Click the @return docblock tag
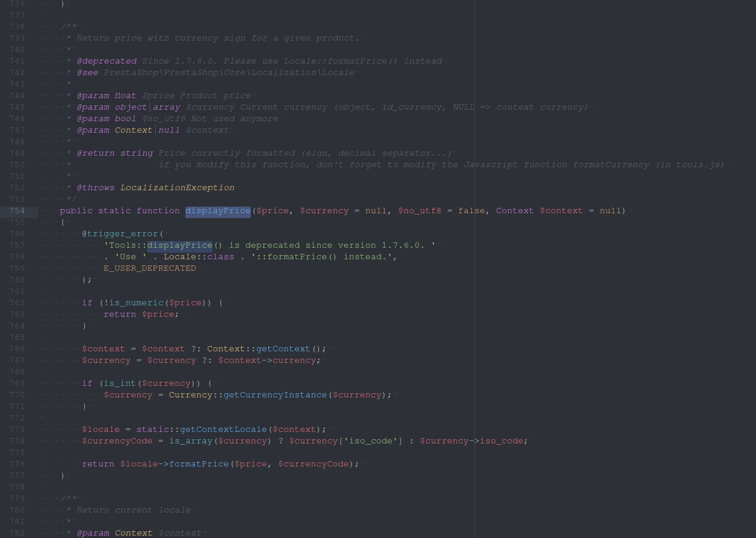Screen dimensions: 756x538 pyautogui.click(x=96, y=153)
